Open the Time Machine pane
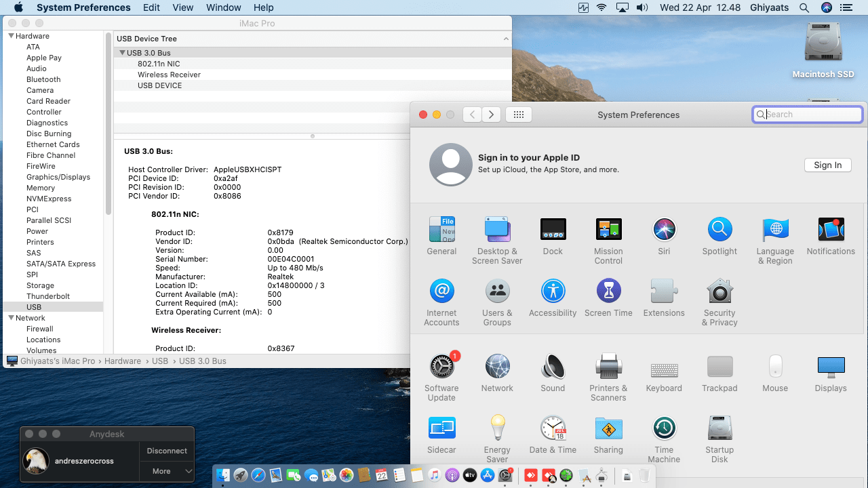Screen dimensions: 868x488 (663, 429)
